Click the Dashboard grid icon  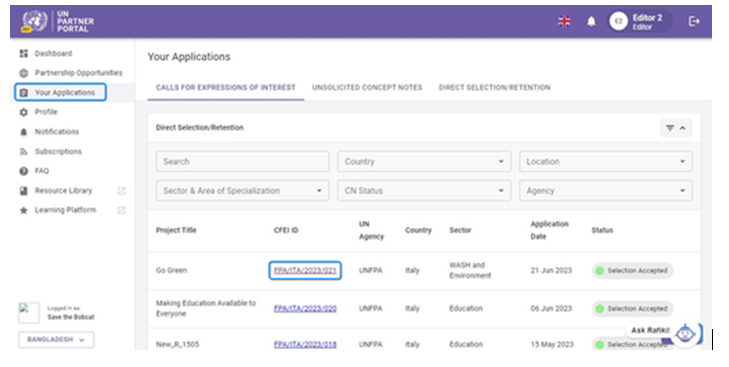[x=24, y=53]
